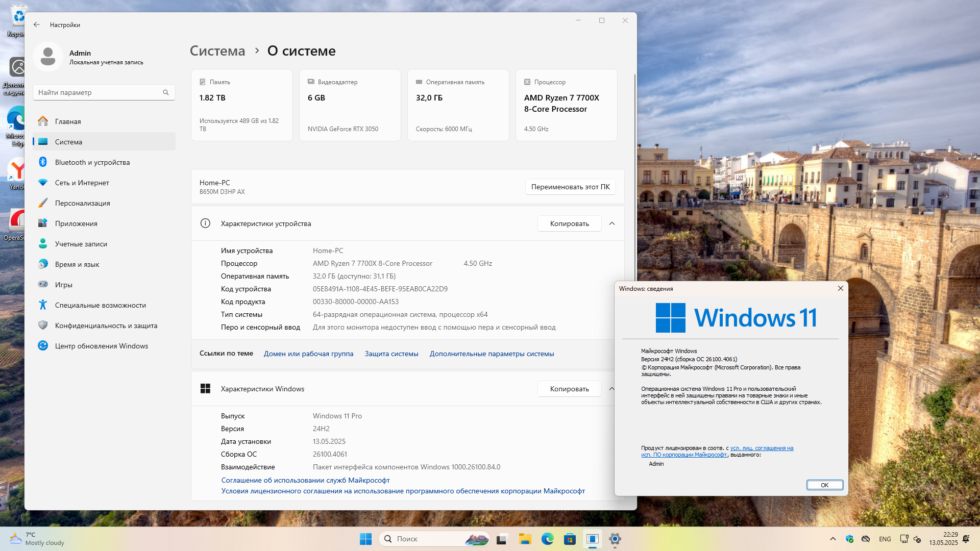980x551 pixels.
Task: Click Система in breadcrumb
Action: pyautogui.click(x=217, y=51)
